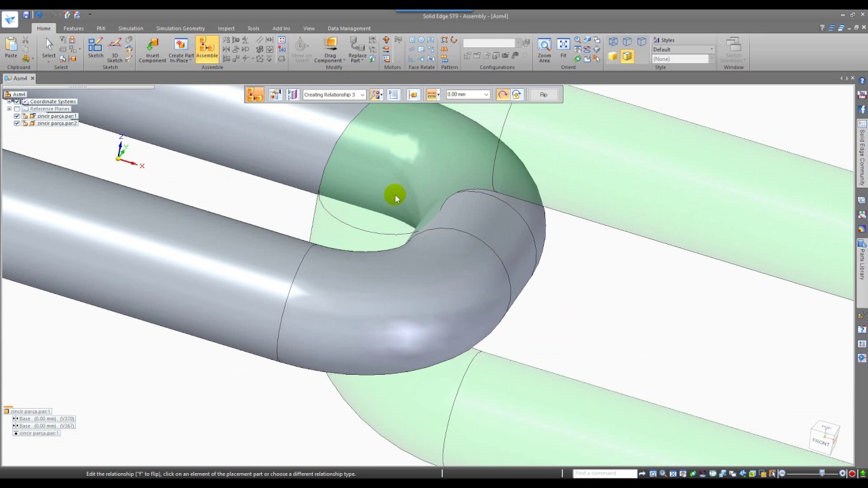Image resolution: width=868 pixels, height=488 pixels.
Task: Open the 0.00 mm offset dropdown
Action: coord(486,95)
